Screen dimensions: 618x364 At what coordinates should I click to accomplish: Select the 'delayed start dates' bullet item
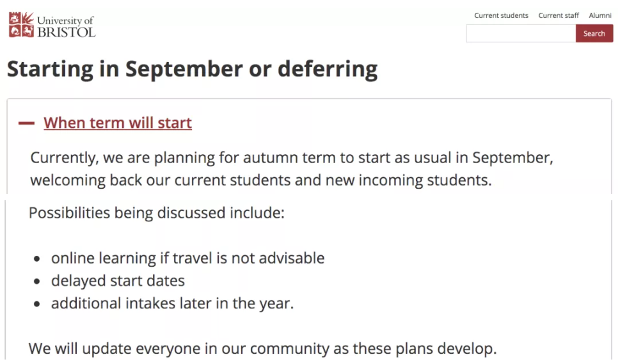point(118,281)
